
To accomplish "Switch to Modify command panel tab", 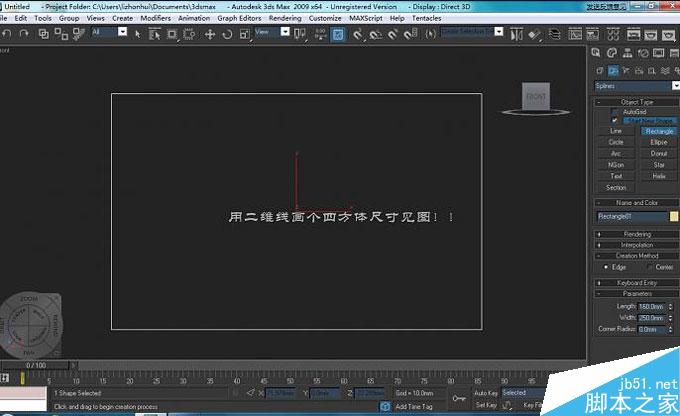I will [611, 53].
